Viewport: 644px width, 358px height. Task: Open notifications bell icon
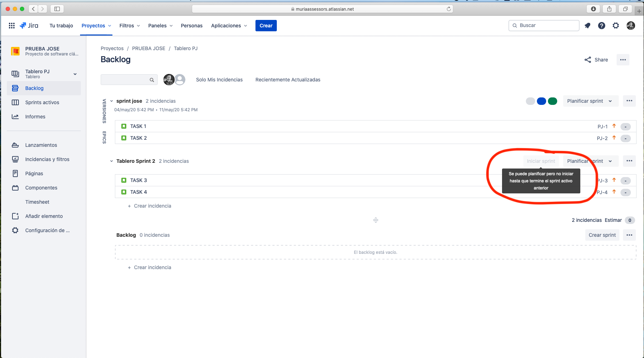(x=587, y=26)
